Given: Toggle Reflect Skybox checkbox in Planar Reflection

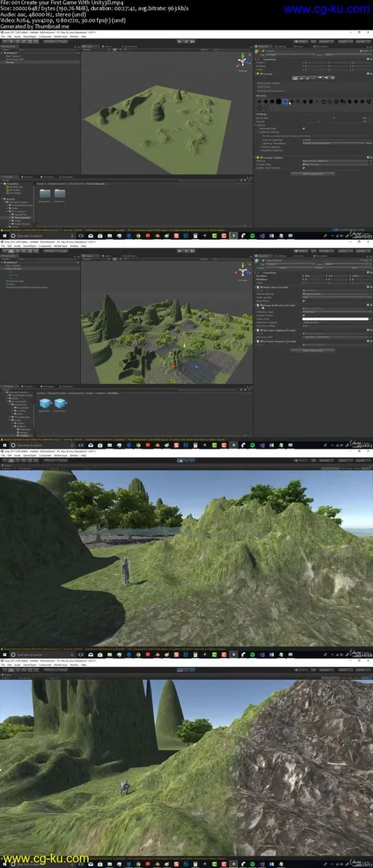Looking at the screenshot, I should (x=304, y=315).
